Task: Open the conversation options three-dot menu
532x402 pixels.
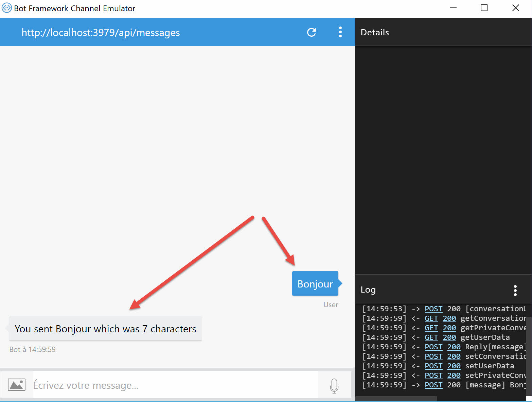Action: [340, 32]
